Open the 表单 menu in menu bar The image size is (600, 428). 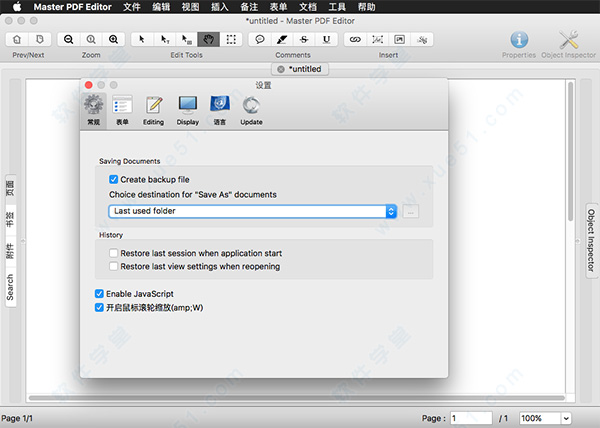[x=278, y=7]
